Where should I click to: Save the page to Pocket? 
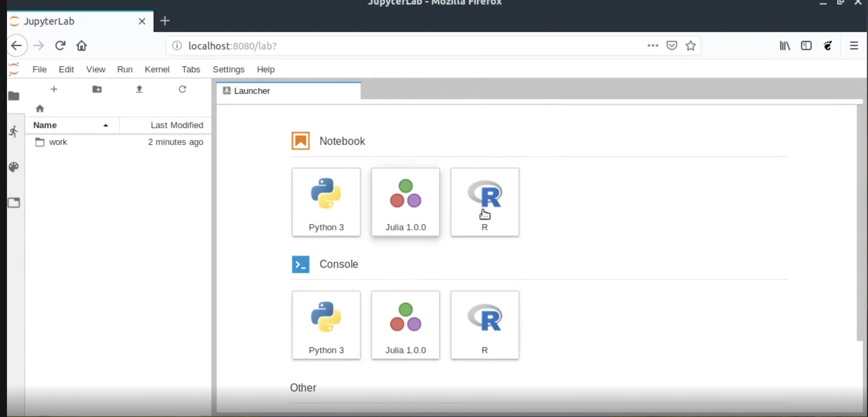672,45
